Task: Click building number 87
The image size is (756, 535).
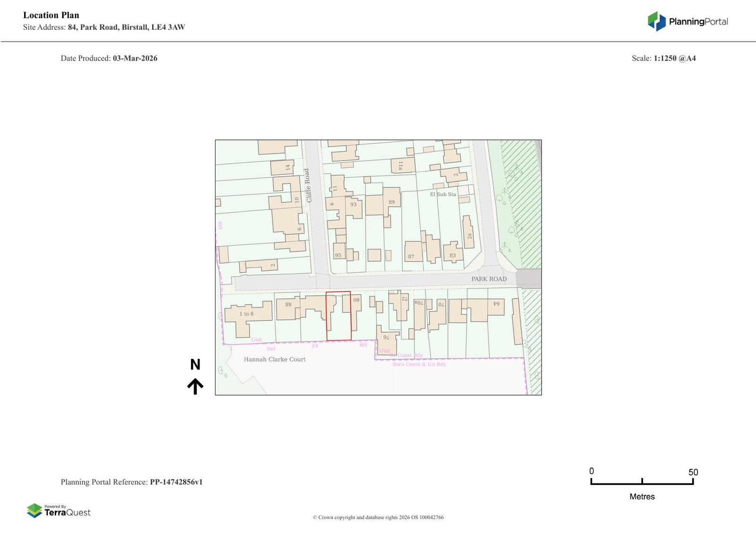Action: 411,257
